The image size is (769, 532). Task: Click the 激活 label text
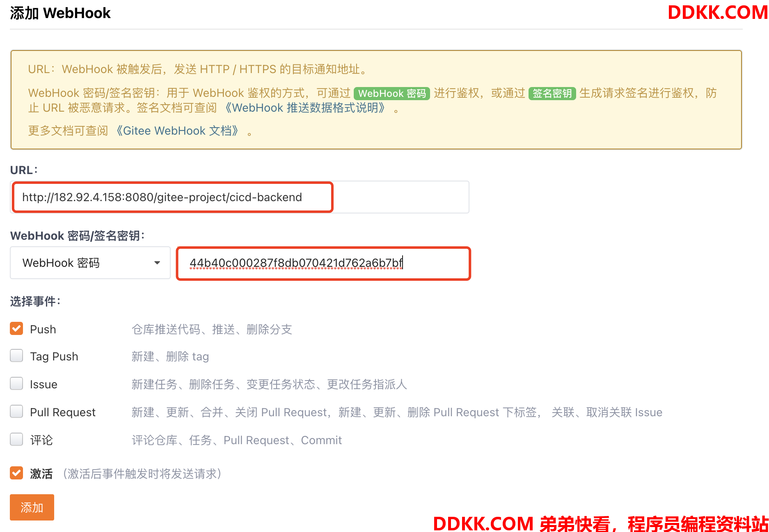coord(41,474)
